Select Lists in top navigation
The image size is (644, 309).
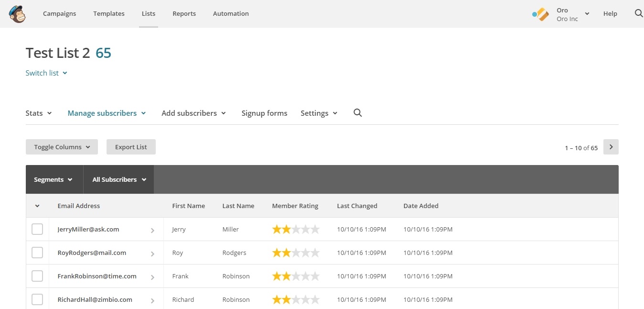pyautogui.click(x=149, y=13)
